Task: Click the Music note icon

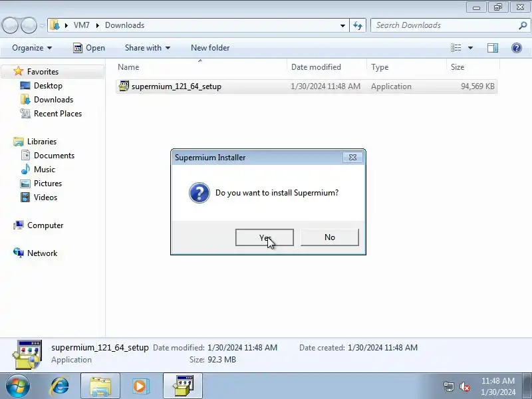Action: [x=25, y=170]
